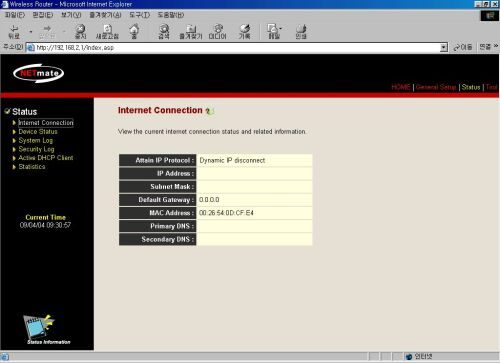Click the Stop loading toolbar icon

[80, 32]
